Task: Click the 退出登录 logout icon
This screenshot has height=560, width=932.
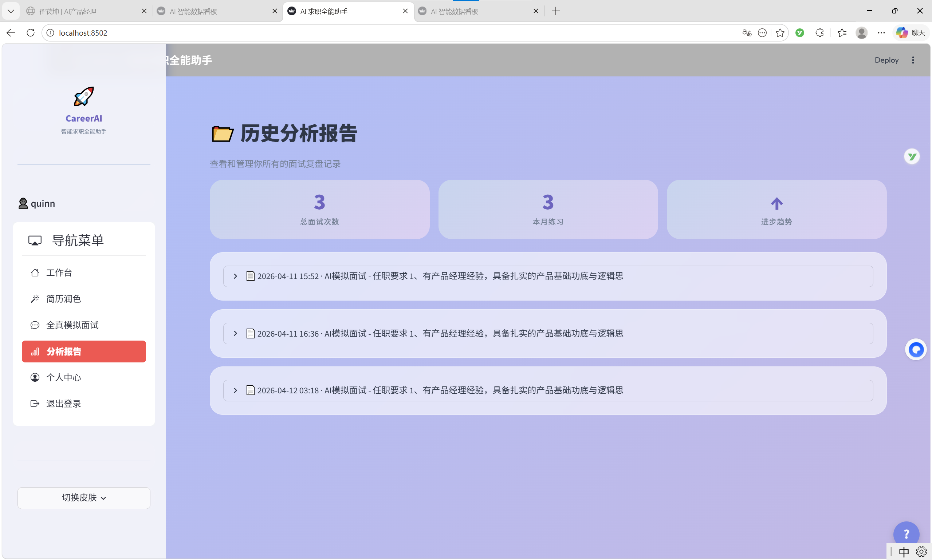Action: 35,404
